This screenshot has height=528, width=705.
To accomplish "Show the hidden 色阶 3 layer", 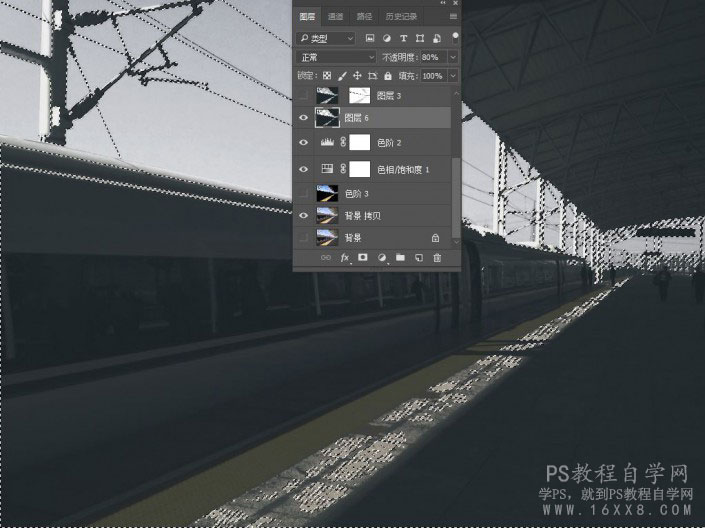I will 303,193.
